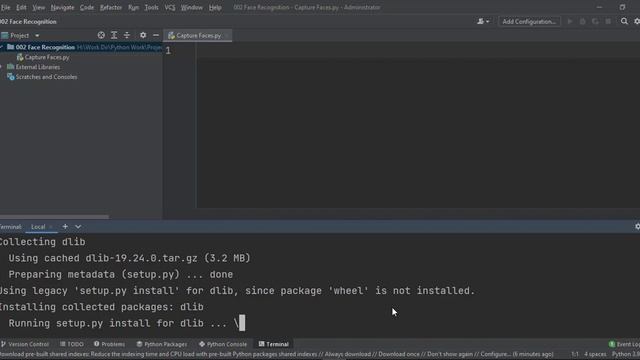Open Python Packages tool window

point(162,344)
